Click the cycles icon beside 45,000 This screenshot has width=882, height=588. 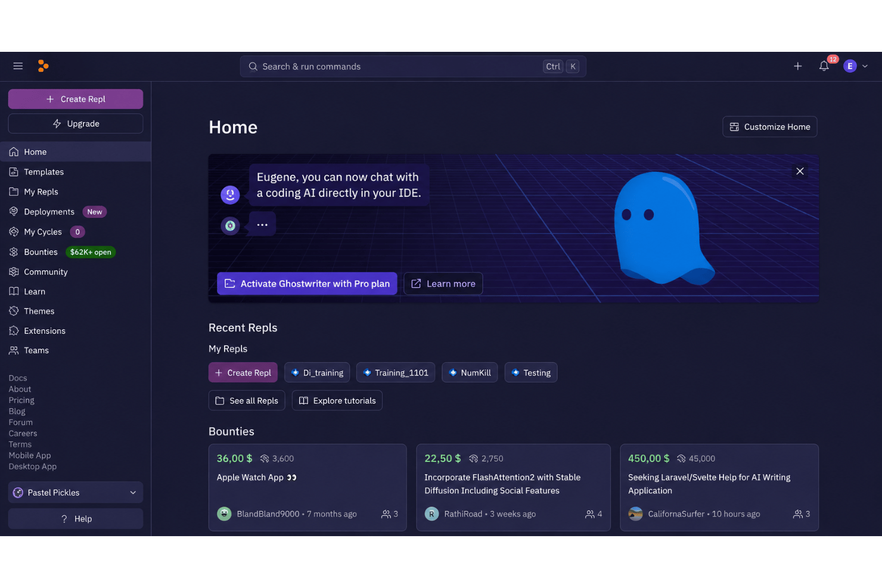681,459
